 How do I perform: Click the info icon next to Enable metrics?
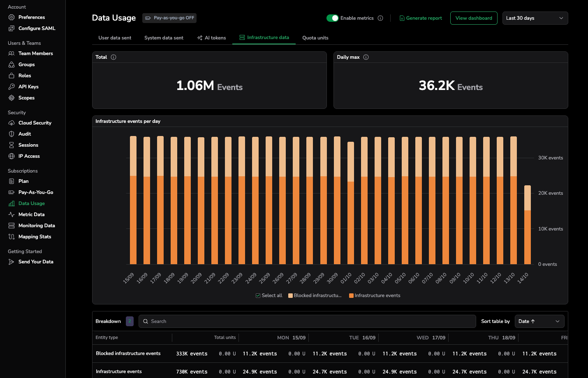tap(380, 18)
